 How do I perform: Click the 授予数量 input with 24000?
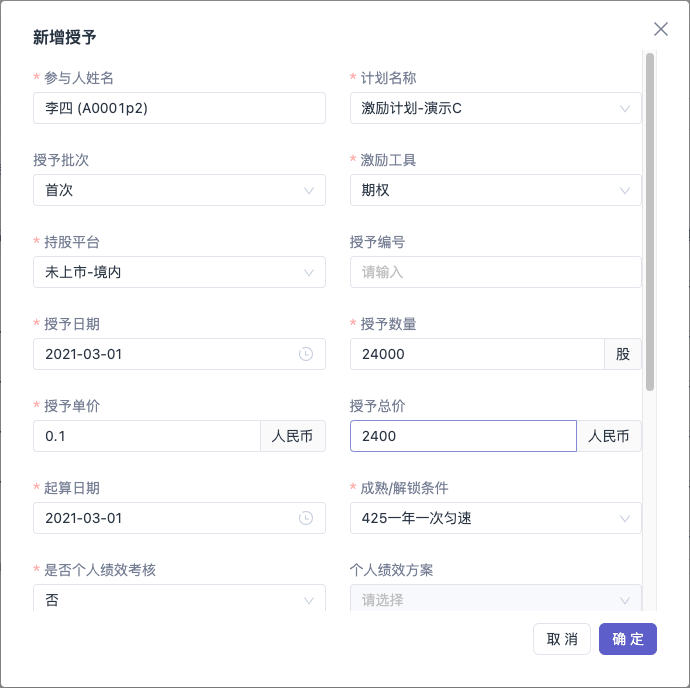pos(477,354)
